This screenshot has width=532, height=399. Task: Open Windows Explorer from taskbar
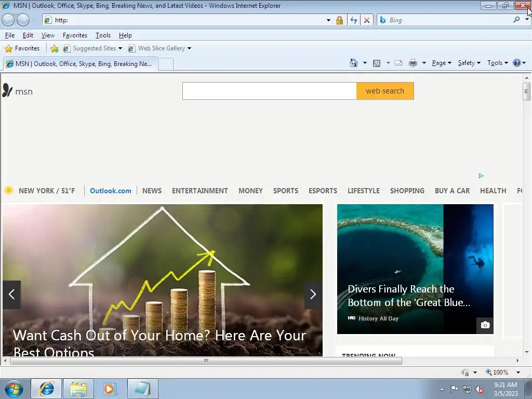point(78,389)
